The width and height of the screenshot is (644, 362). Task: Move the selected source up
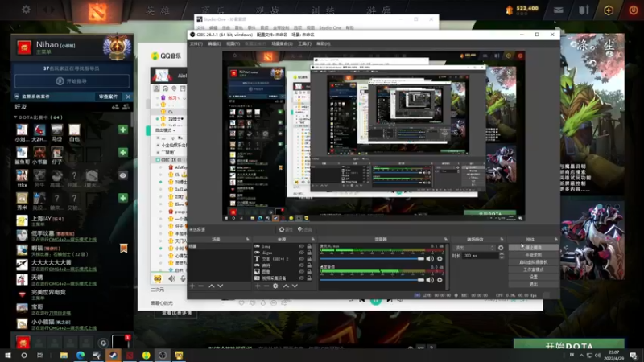click(x=286, y=286)
